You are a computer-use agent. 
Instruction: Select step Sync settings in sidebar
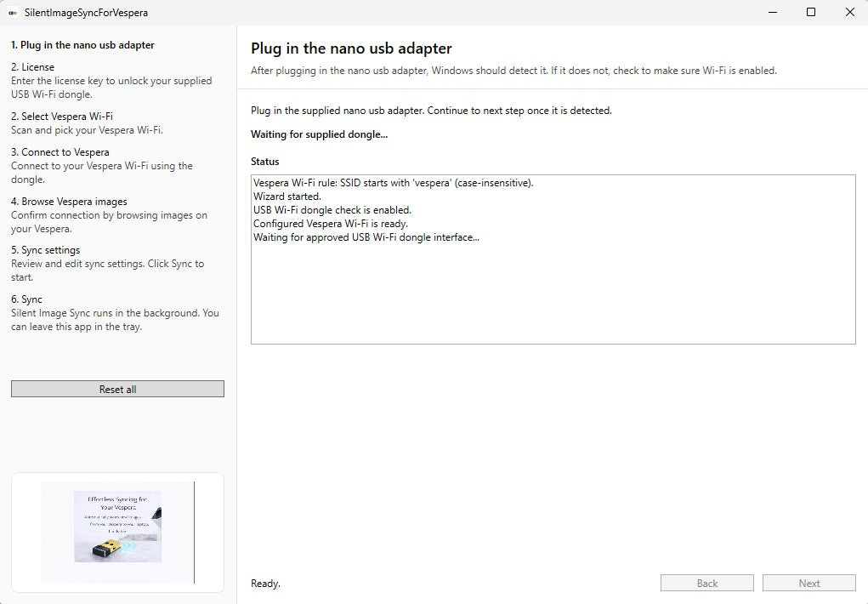click(x=48, y=249)
